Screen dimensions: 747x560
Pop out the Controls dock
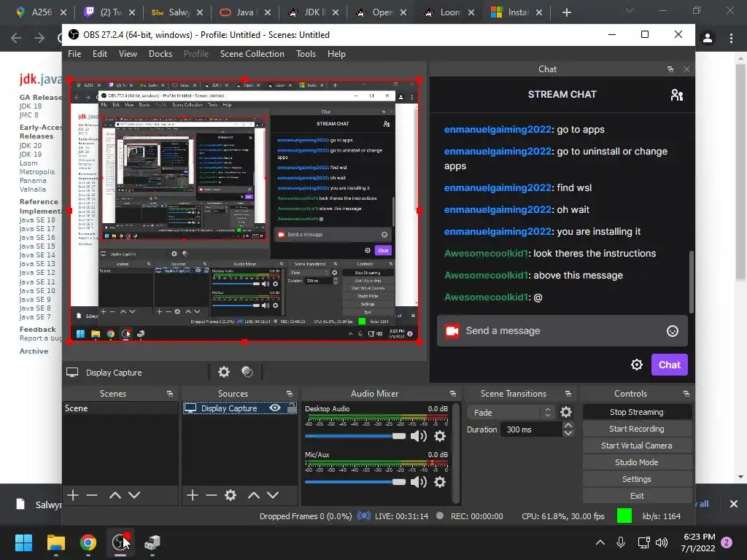(x=686, y=394)
